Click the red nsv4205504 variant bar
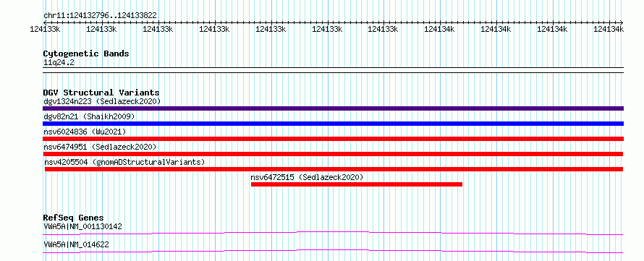 (334, 169)
